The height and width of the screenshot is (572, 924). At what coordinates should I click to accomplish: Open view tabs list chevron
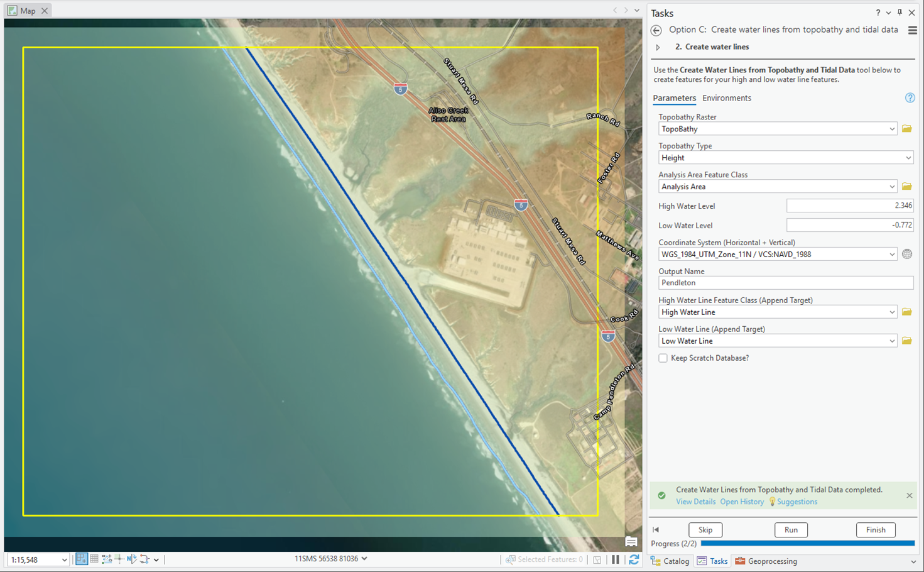coord(636,10)
